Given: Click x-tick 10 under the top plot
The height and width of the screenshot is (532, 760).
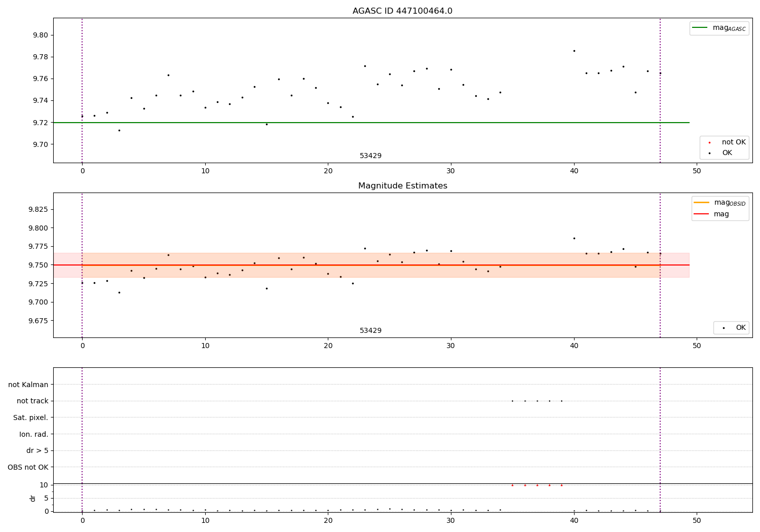Looking at the screenshot, I should (205, 171).
